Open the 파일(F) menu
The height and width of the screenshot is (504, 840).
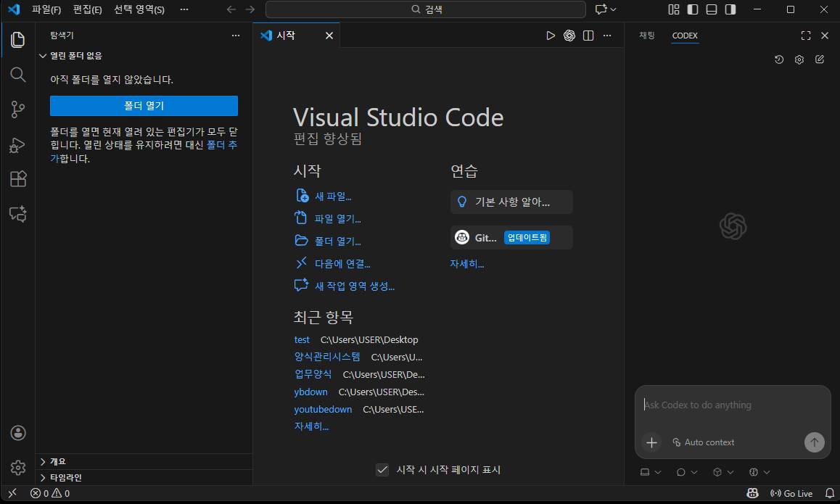(x=46, y=9)
